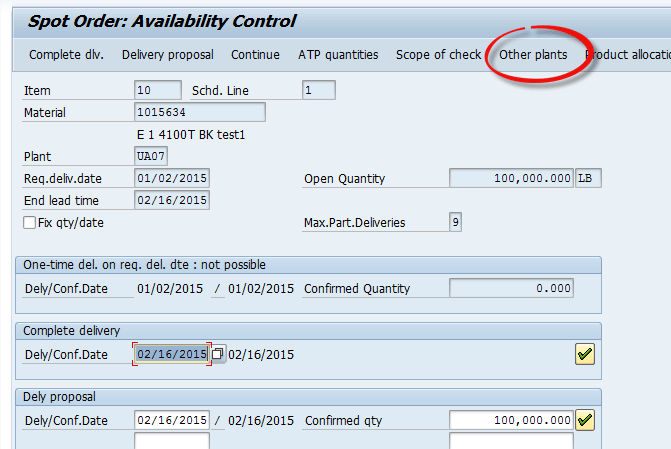The height and width of the screenshot is (449, 671).
Task: Click the Open Quantity field
Action: click(x=511, y=179)
